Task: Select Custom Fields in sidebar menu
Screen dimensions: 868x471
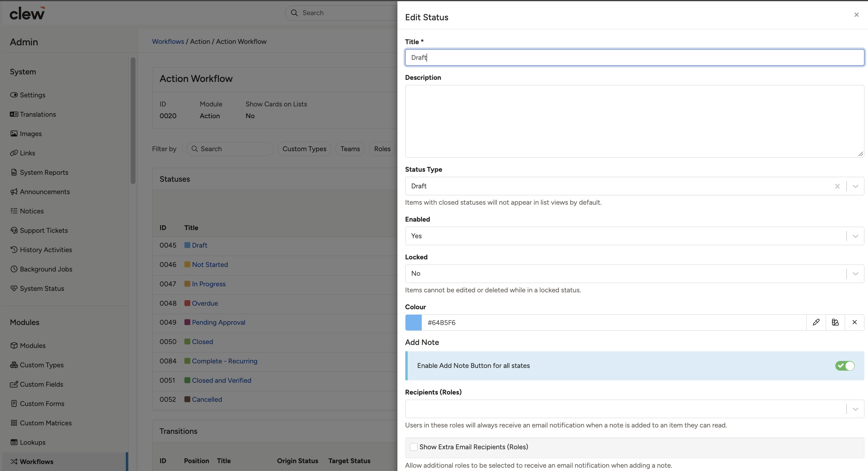Action: [x=37, y=385]
